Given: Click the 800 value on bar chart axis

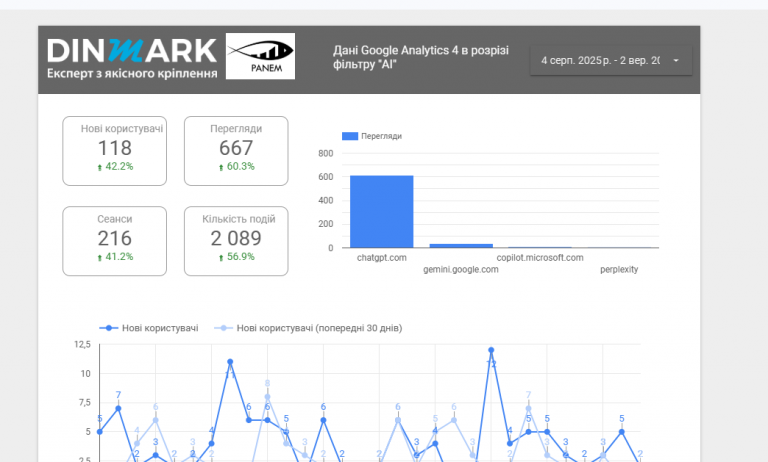Looking at the screenshot, I should [x=326, y=153].
